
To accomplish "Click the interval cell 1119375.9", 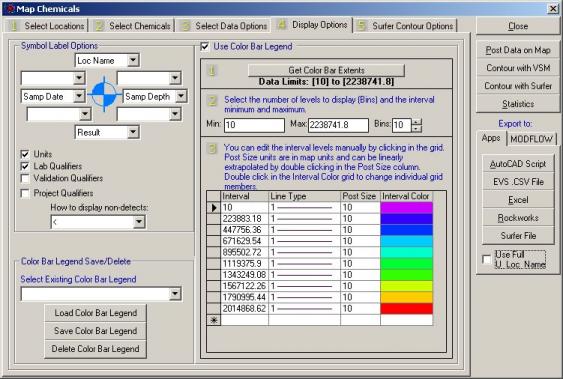I will [245, 264].
